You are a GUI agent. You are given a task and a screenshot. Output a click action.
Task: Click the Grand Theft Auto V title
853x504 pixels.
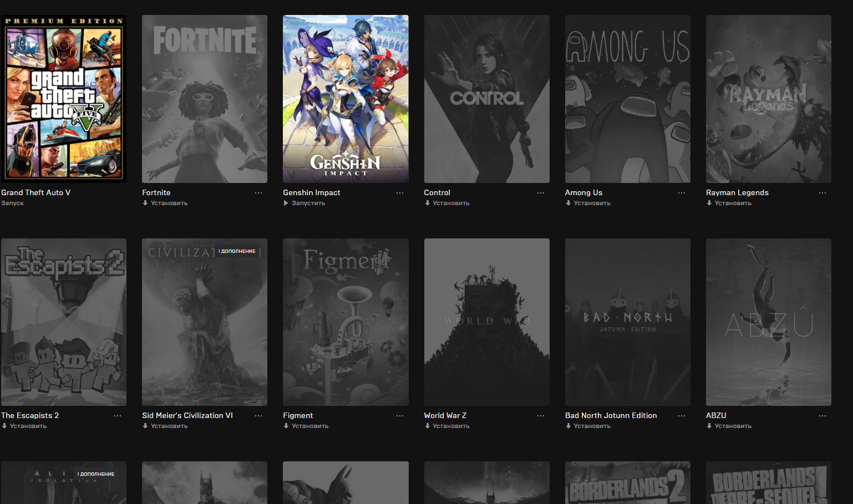click(35, 192)
